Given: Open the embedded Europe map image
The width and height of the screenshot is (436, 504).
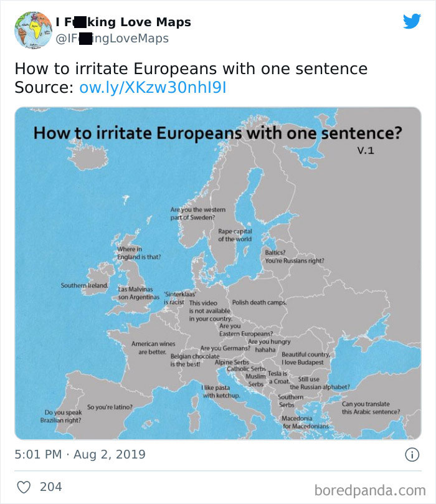Looking at the screenshot, I should 218,273.
